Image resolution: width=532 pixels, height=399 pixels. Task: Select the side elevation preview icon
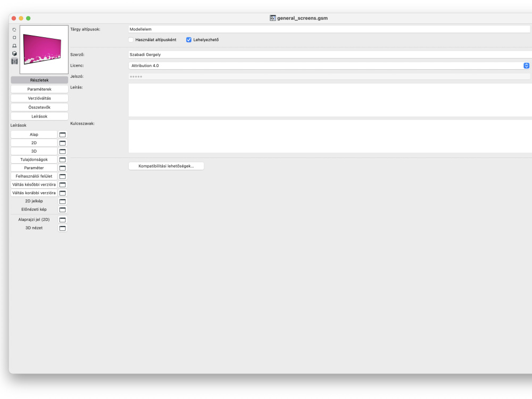tap(14, 45)
